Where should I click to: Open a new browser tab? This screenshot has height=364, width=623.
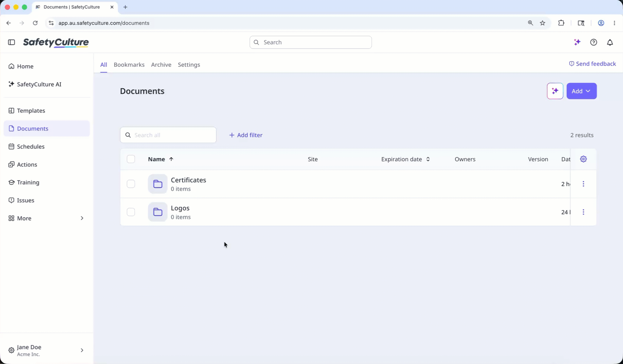pyautogui.click(x=125, y=7)
